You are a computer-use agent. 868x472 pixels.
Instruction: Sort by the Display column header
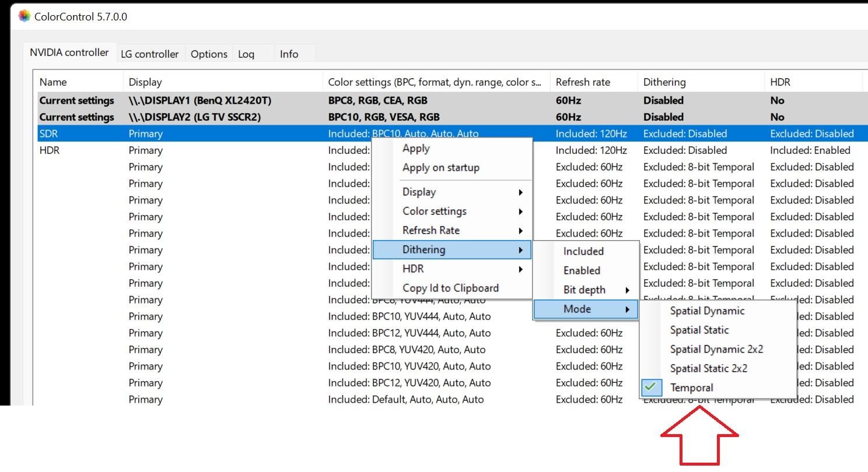click(x=223, y=82)
